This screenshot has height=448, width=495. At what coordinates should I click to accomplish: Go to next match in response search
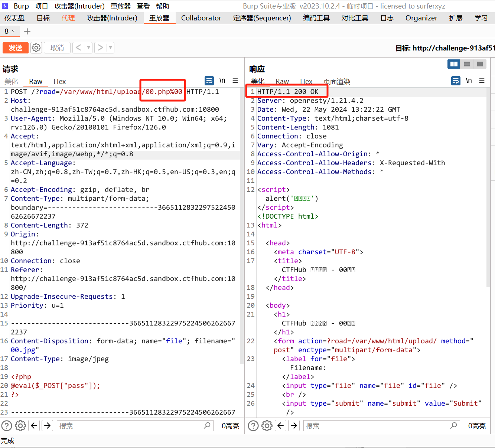click(294, 426)
